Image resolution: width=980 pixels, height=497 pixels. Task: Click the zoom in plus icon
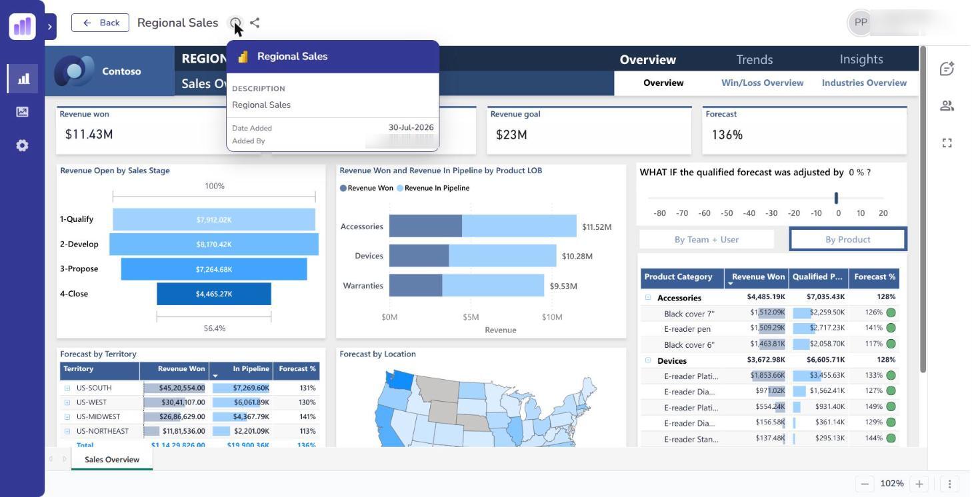point(919,484)
